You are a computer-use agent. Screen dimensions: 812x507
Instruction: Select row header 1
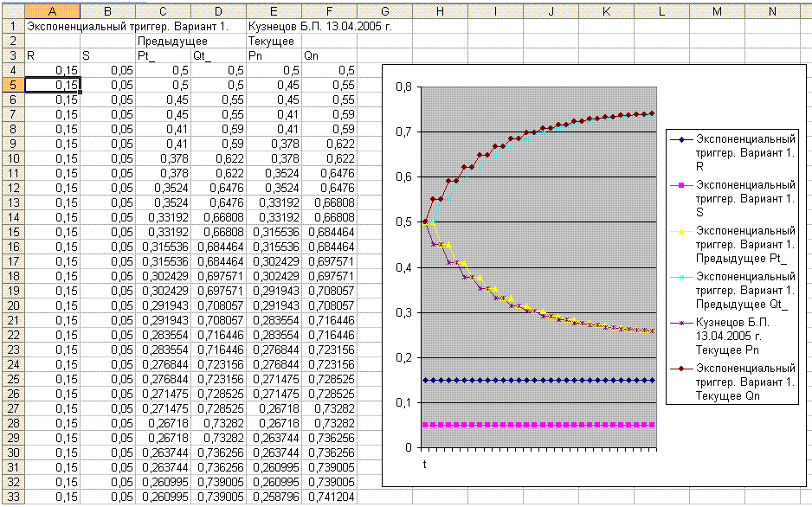(12, 26)
